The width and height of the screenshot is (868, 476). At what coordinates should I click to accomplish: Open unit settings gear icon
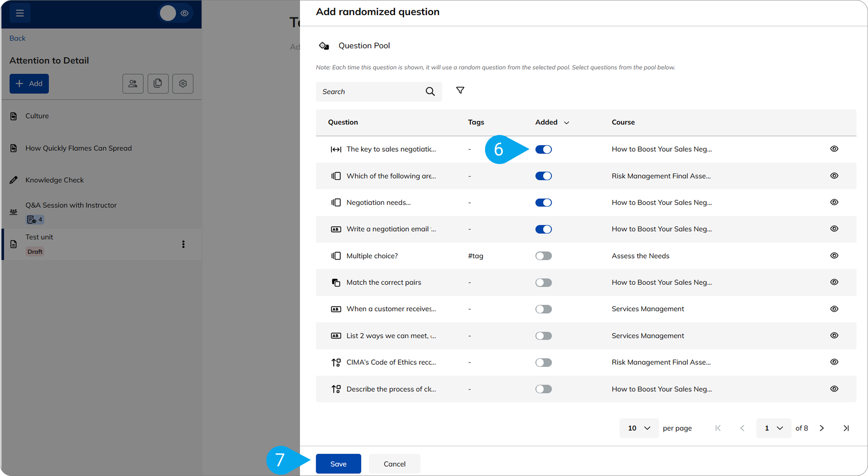pos(183,84)
